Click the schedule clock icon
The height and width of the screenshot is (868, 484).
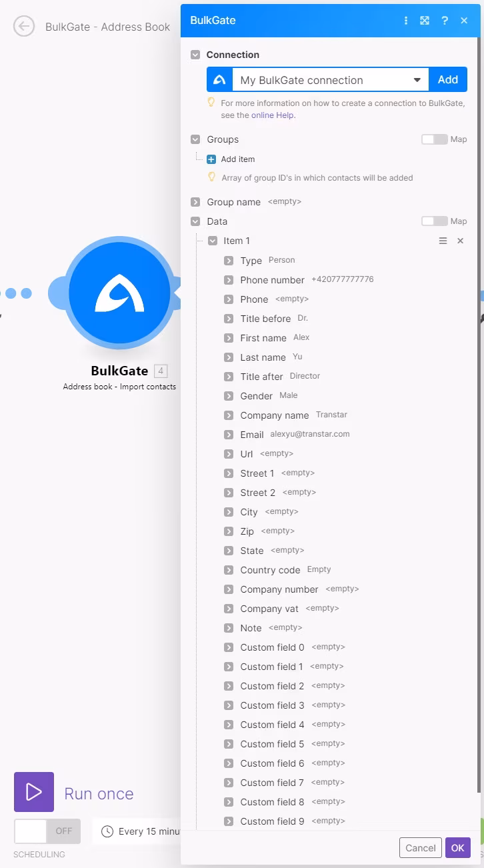[107, 831]
